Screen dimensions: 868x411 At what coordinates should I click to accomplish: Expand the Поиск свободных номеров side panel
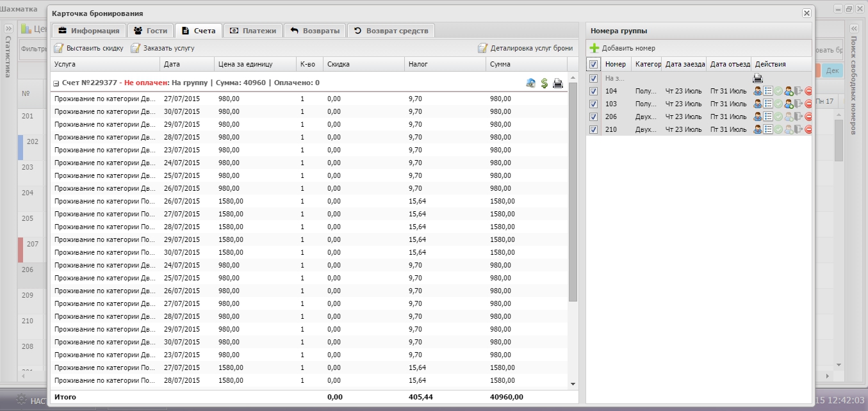854,29
